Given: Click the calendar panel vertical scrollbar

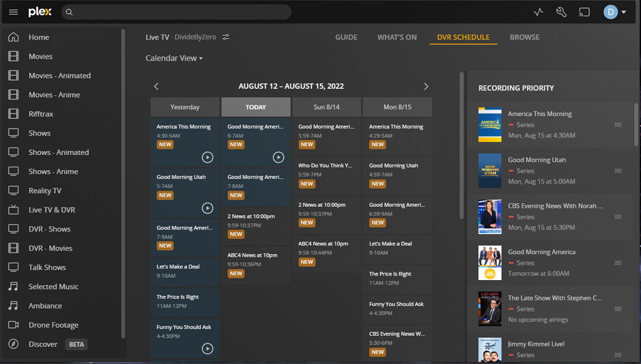Looking at the screenshot, I should pyautogui.click(x=461, y=145).
